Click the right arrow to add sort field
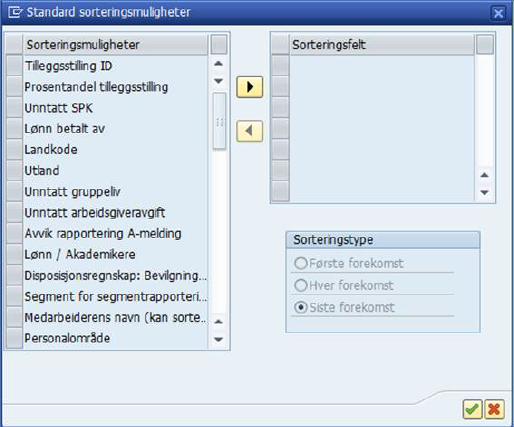The image size is (514, 427). 250,87
